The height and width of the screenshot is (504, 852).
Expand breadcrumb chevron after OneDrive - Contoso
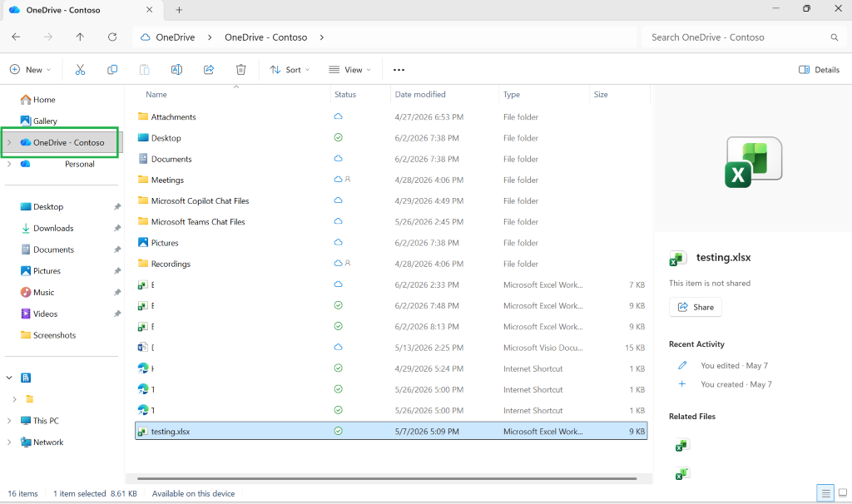pyautogui.click(x=322, y=37)
